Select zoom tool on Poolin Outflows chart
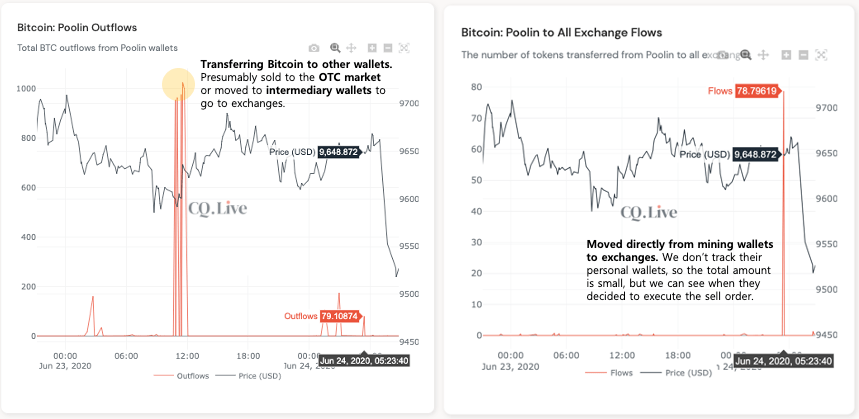This screenshot has height=419, width=859. 335,48
